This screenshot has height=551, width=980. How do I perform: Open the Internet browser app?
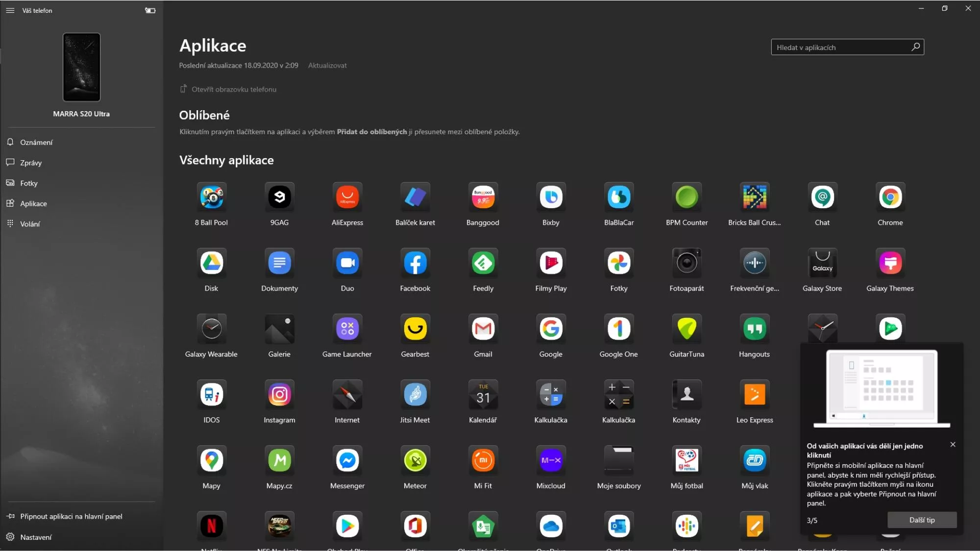coord(347,394)
